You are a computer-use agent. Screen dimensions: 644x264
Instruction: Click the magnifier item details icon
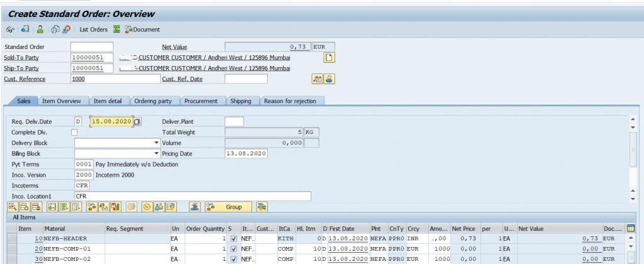point(13,207)
